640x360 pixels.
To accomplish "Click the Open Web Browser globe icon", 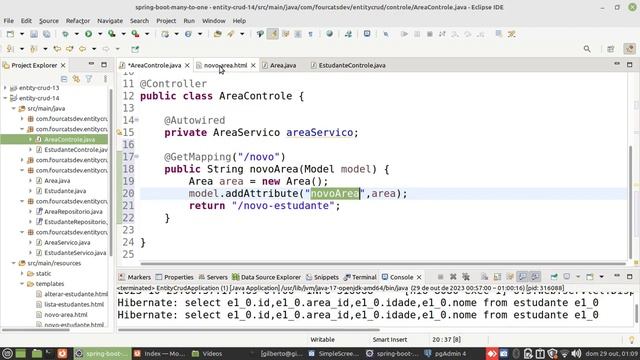I will 329,34.
